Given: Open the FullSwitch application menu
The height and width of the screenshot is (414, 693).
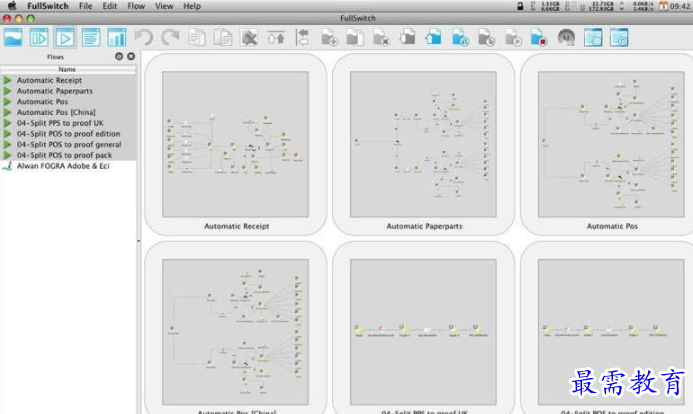Looking at the screenshot, I should [x=48, y=6].
